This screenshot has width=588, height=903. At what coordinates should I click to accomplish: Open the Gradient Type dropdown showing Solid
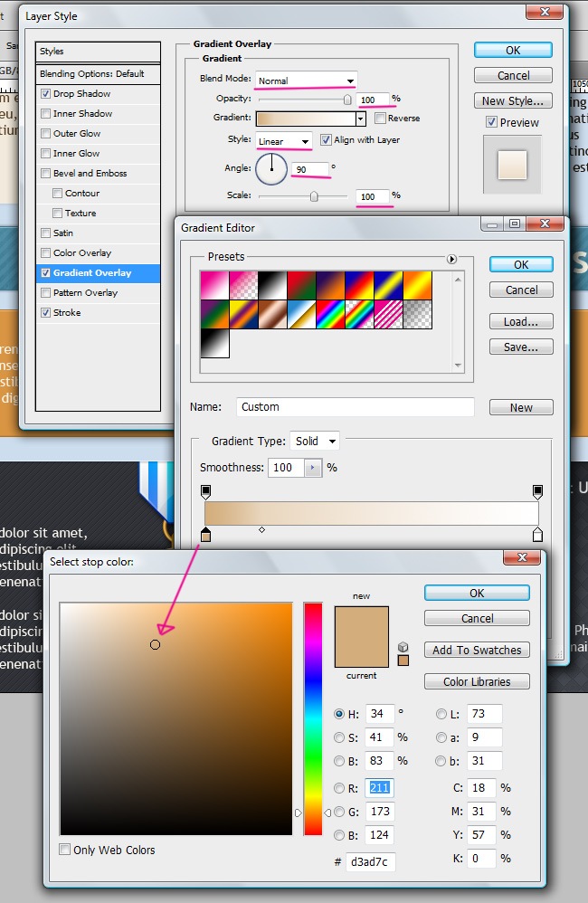click(x=315, y=441)
